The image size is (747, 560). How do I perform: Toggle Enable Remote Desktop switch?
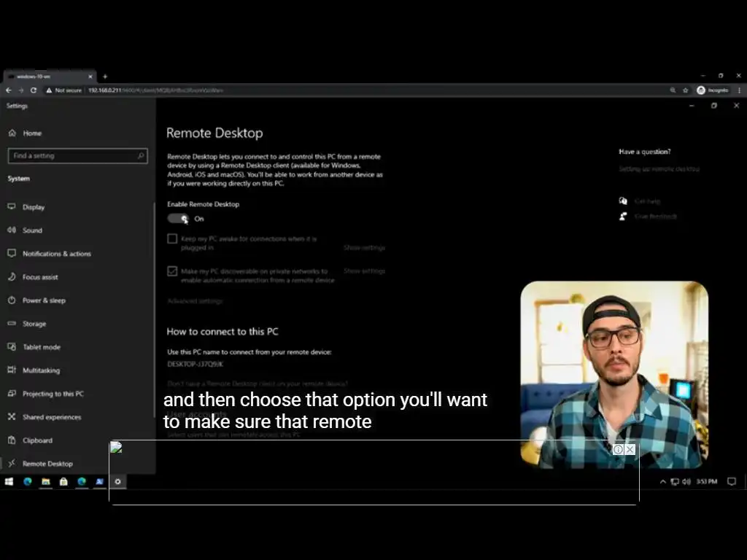pyautogui.click(x=178, y=219)
